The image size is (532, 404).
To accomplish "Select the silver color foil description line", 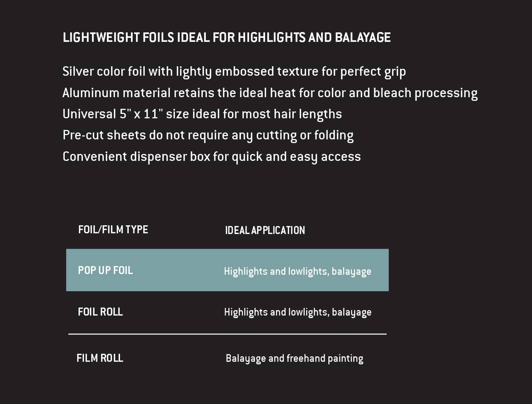I will click(234, 72).
